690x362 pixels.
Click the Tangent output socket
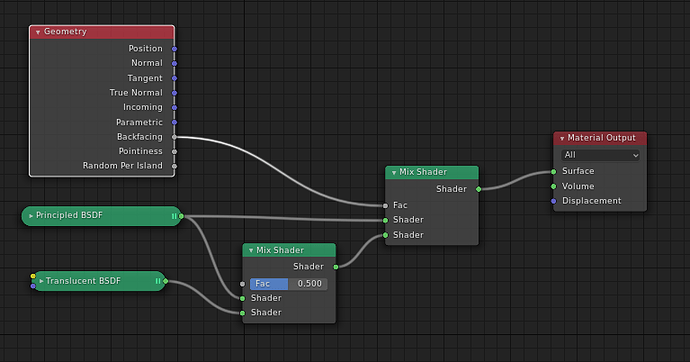(174, 78)
